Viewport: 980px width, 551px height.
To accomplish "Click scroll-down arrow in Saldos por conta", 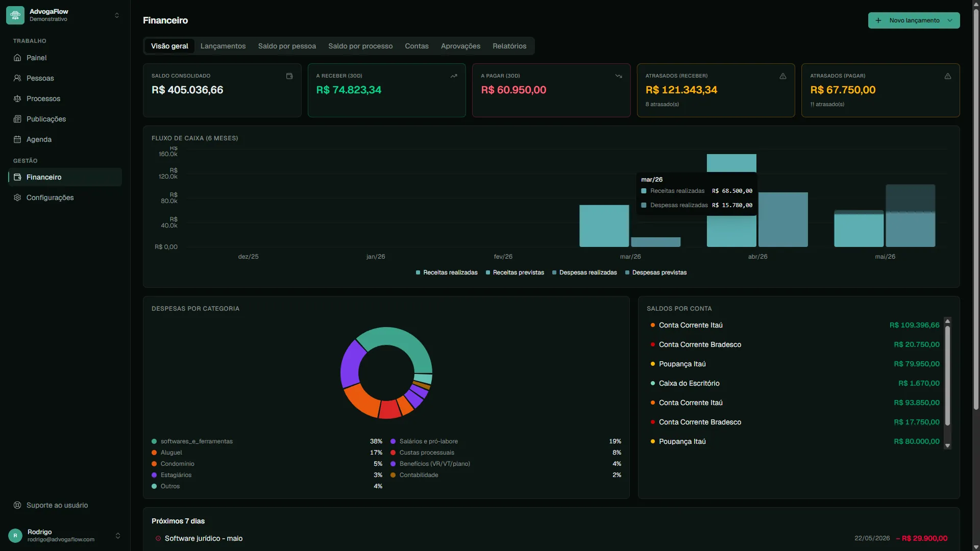I will (x=947, y=446).
